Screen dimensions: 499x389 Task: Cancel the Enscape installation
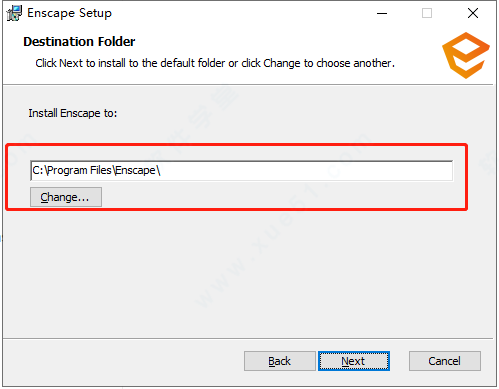(445, 361)
